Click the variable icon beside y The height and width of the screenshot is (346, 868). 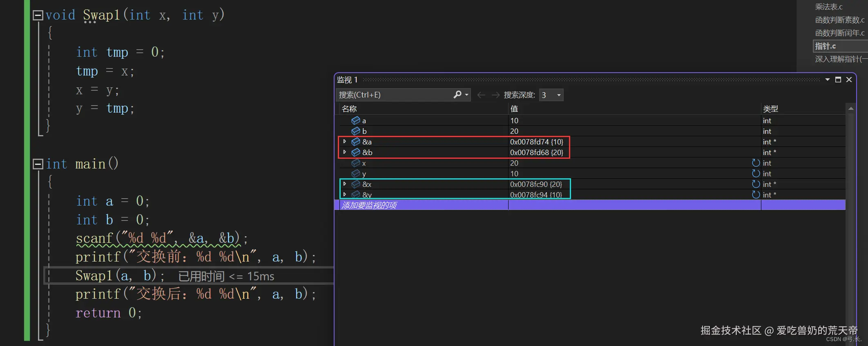[356, 173]
